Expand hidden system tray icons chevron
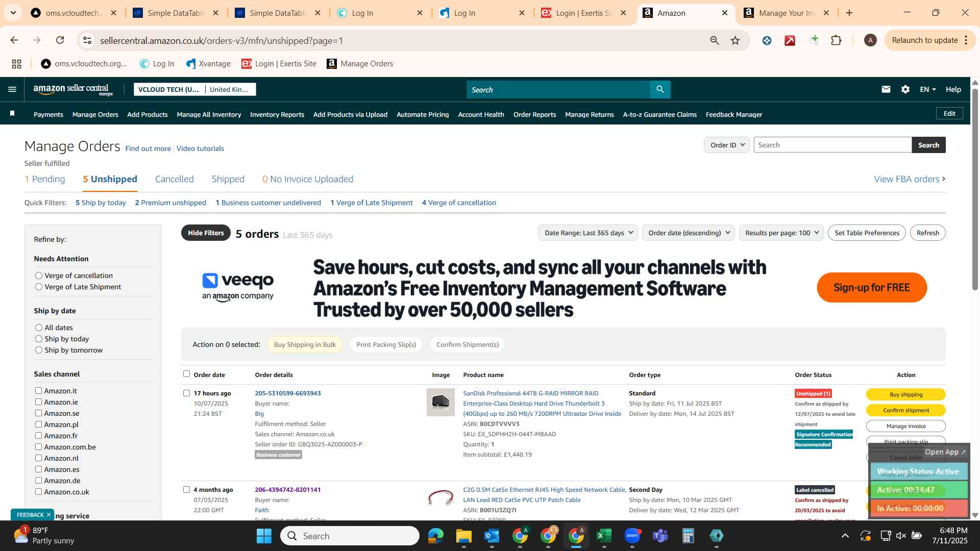Viewport: 980px width, 551px height. pyautogui.click(x=845, y=536)
